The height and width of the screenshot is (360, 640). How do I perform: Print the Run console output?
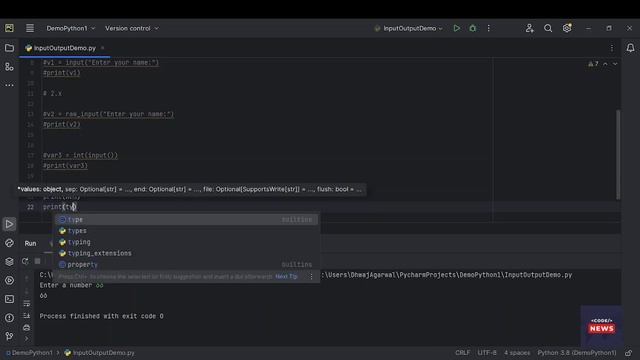[x=27, y=328]
